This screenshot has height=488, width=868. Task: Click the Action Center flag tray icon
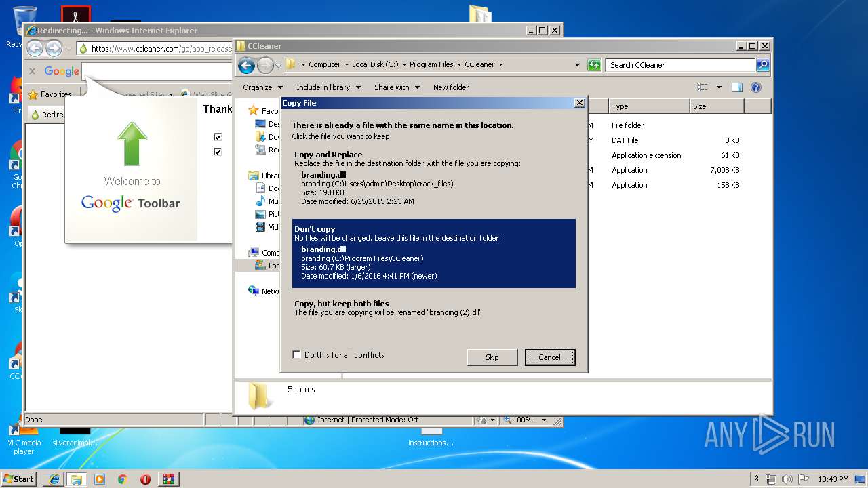(802, 479)
